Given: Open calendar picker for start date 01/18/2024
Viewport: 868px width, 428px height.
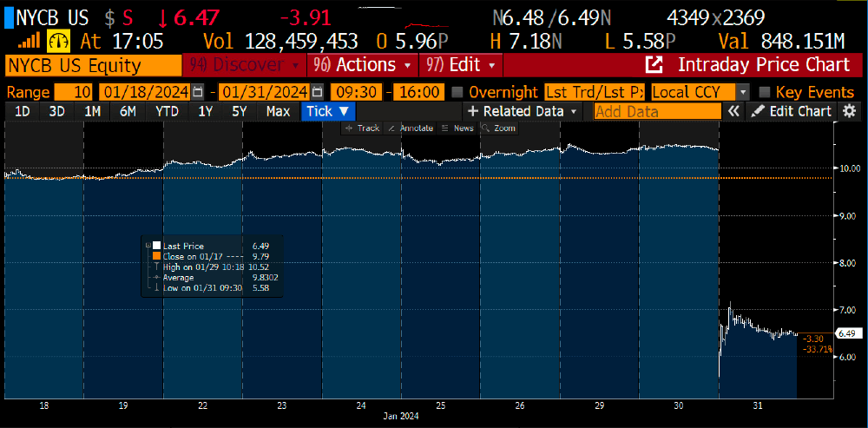Looking at the screenshot, I should click(x=198, y=92).
